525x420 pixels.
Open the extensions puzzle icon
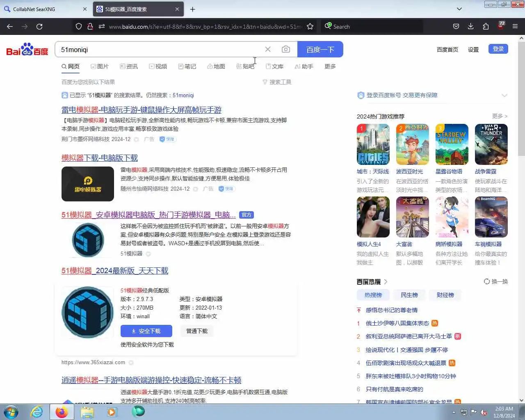486,26
